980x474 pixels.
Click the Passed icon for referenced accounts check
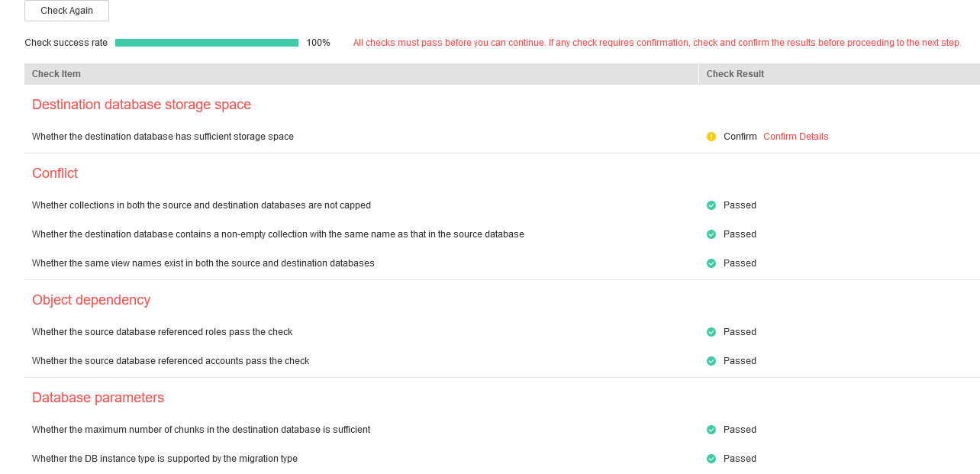[711, 360]
